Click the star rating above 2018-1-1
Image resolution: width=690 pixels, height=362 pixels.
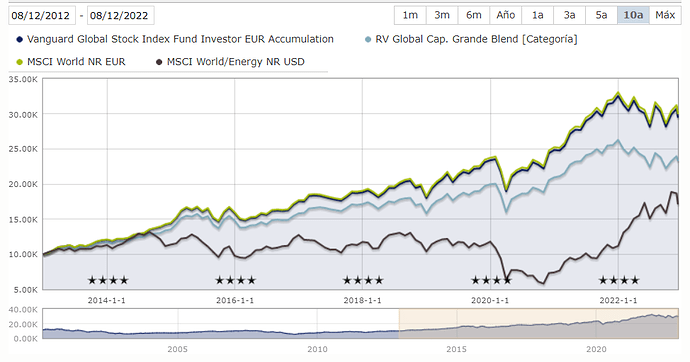click(x=363, y=280)
